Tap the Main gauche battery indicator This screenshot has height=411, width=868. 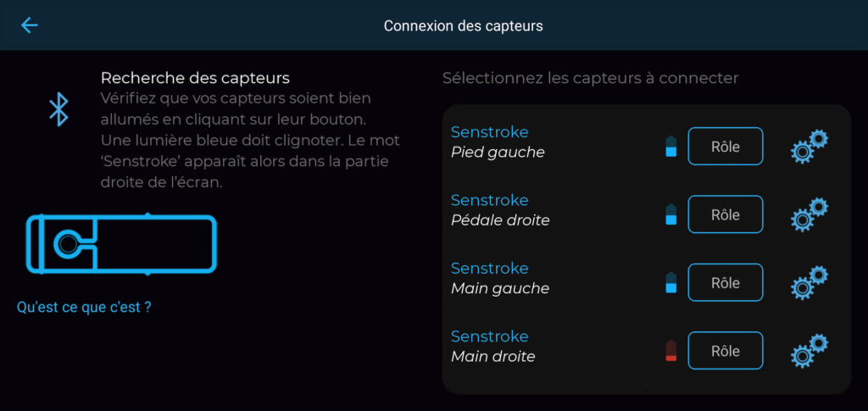[x=671, y=283]
